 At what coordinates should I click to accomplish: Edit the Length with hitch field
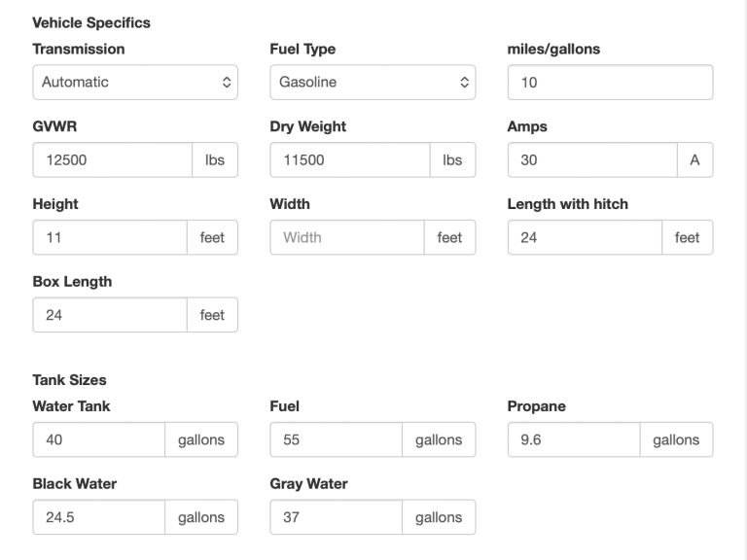(x=585, y=237)
